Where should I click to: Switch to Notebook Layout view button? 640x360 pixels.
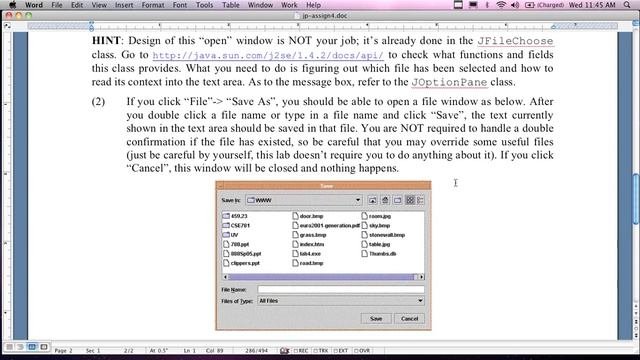coord(44,347)
